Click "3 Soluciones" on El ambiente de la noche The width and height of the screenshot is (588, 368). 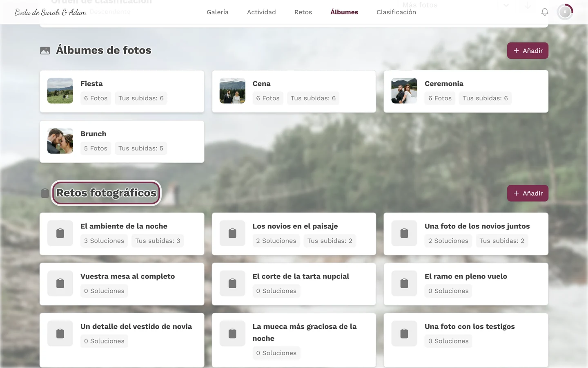(x=104, y=241)
